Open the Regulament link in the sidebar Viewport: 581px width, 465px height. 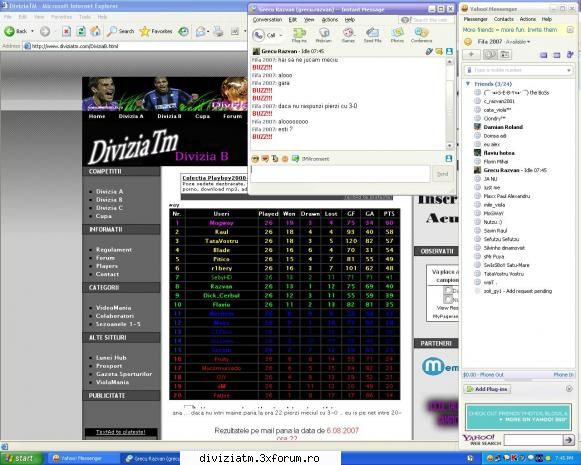click(114, 250)
